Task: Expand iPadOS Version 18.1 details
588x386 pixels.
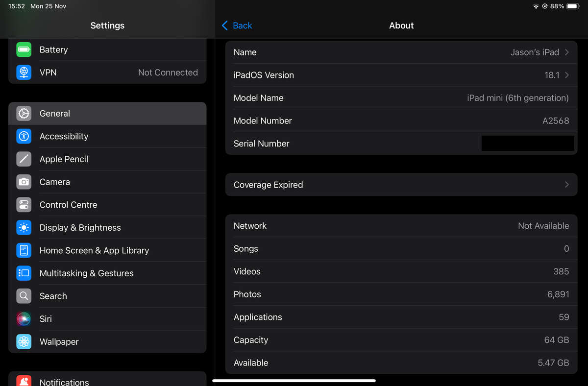Action: 401,75
